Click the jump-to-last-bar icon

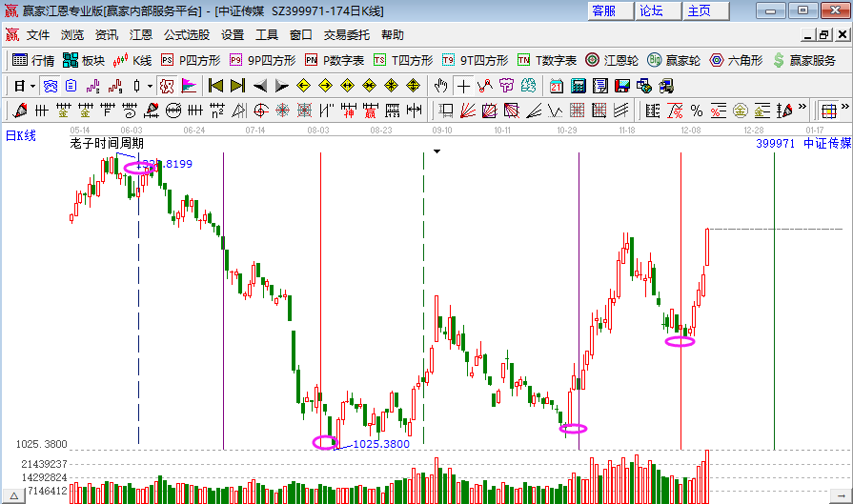pos(237,86)
